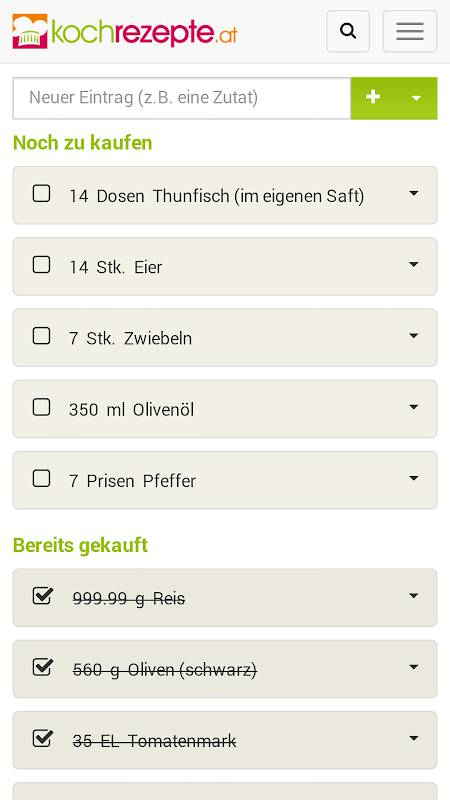This screenshot has height=800, width=450.
Task: Show options arrow for Reis entry
Action: (414, 596)
